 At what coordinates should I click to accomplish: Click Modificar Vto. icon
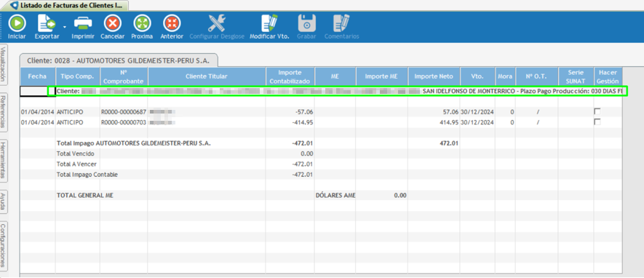pyautogui.click(x=269, y=23)
